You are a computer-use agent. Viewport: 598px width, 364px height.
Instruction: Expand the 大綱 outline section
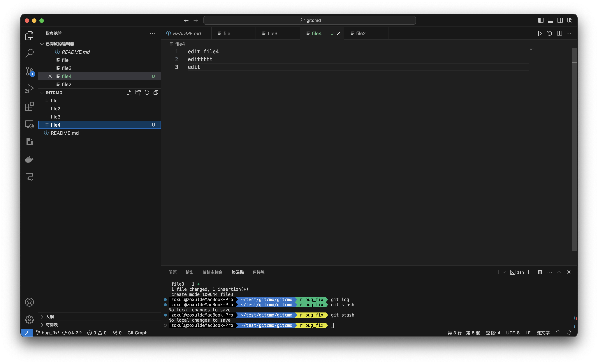click(50, 317)
